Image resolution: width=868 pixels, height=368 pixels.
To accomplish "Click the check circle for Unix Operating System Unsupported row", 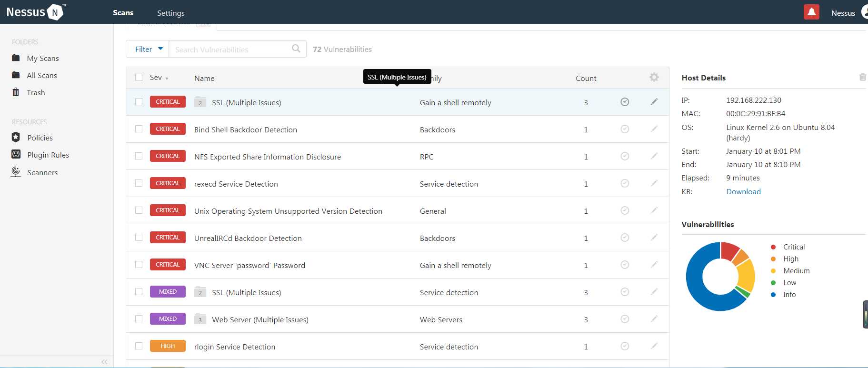I will tap(625, 210).
